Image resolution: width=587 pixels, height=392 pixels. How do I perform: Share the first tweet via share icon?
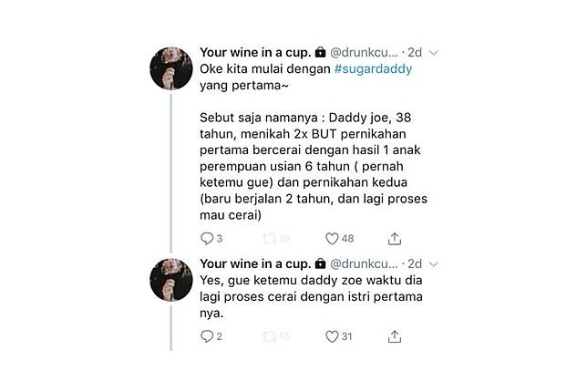click(x=395, y=239)
